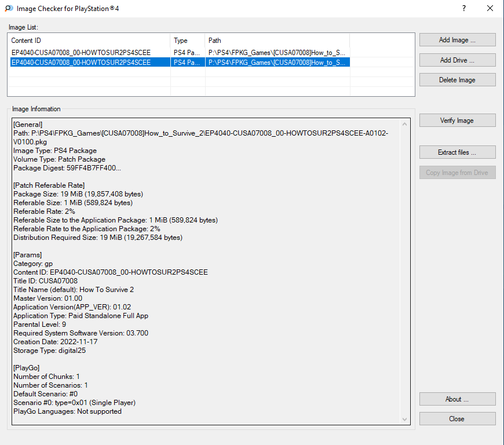Viewport: 504px width, 445px height.
Task: Click the Title Name: How To Survive 2 line
Action: 74,289
